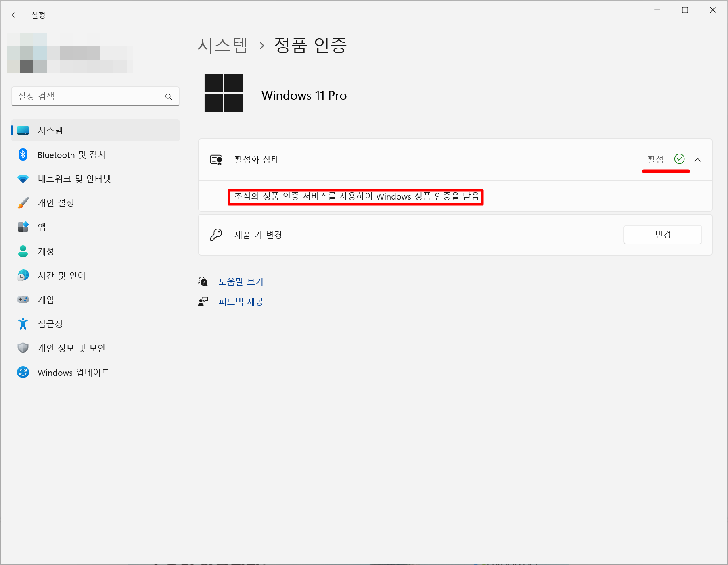Click the Windows 업데이트 sync icon
This screenshot has width=728, height=565.
(x=23, y=372)
